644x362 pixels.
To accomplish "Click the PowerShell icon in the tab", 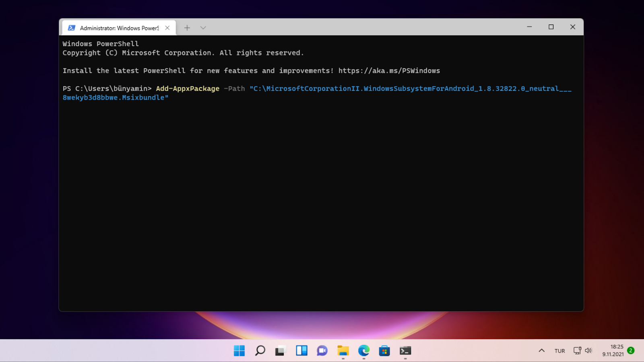I will tap(72, 28).
